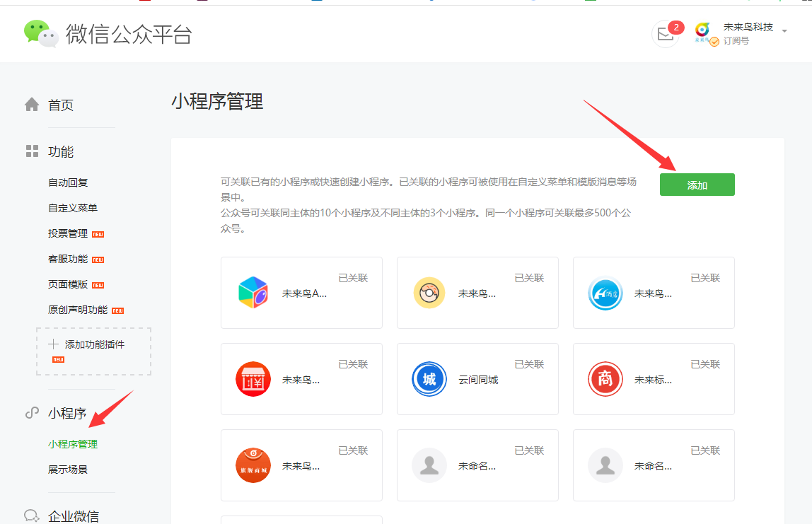Click the last gray placeholder avatar 未命名...
This screenshot has width=812, height=524.
[605, 465]
